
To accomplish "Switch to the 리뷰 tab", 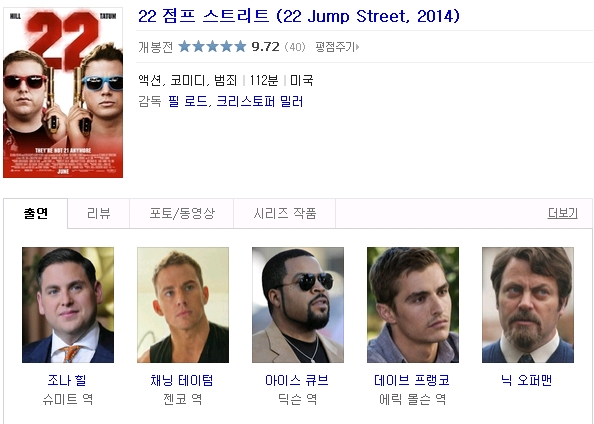I will 98,213.
